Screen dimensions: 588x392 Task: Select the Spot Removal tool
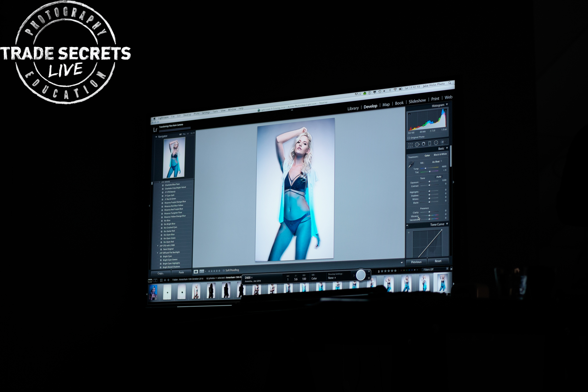(417, 144)
